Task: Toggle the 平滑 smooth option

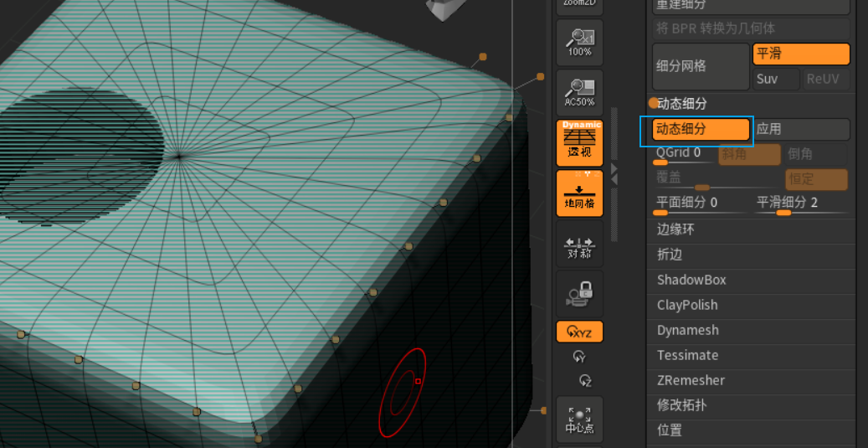Action: point(801,54)
